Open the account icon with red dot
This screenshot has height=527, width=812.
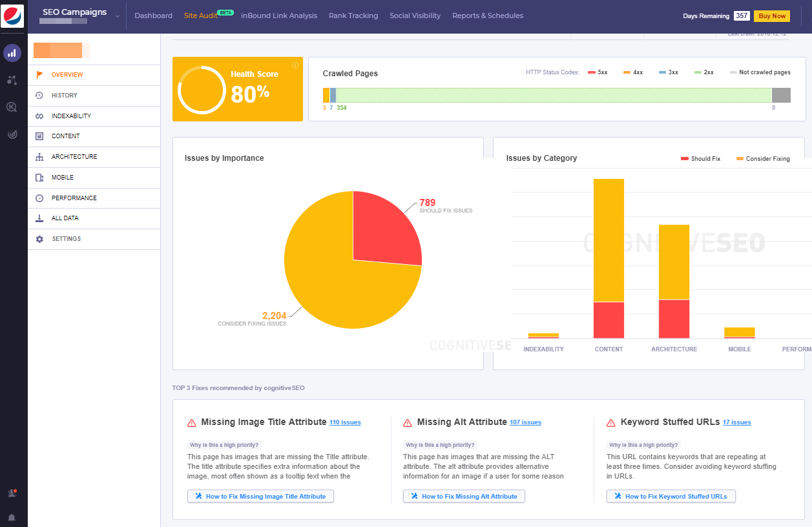pyautogui.click(x=12, y=492)
